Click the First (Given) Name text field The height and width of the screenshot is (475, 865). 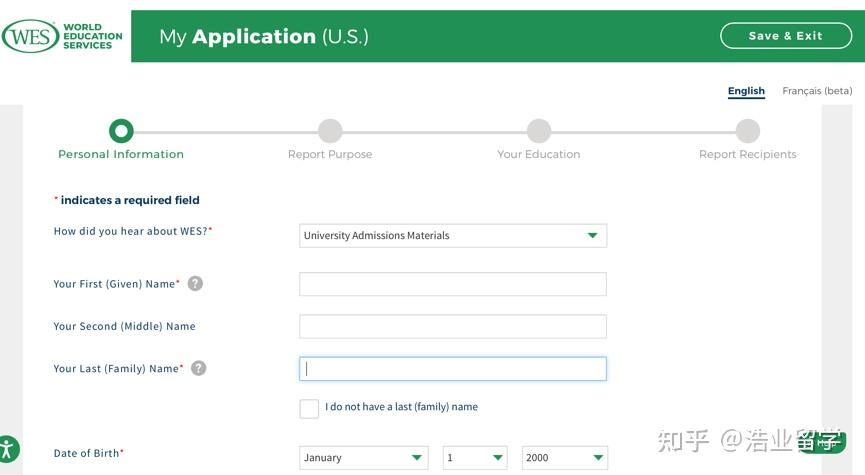(x=452, y=284)
